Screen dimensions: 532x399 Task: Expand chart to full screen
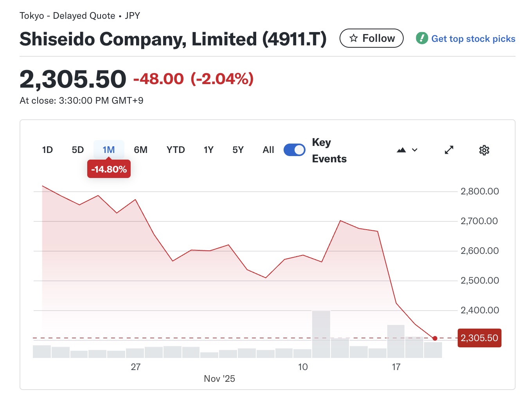pos(449,150)
